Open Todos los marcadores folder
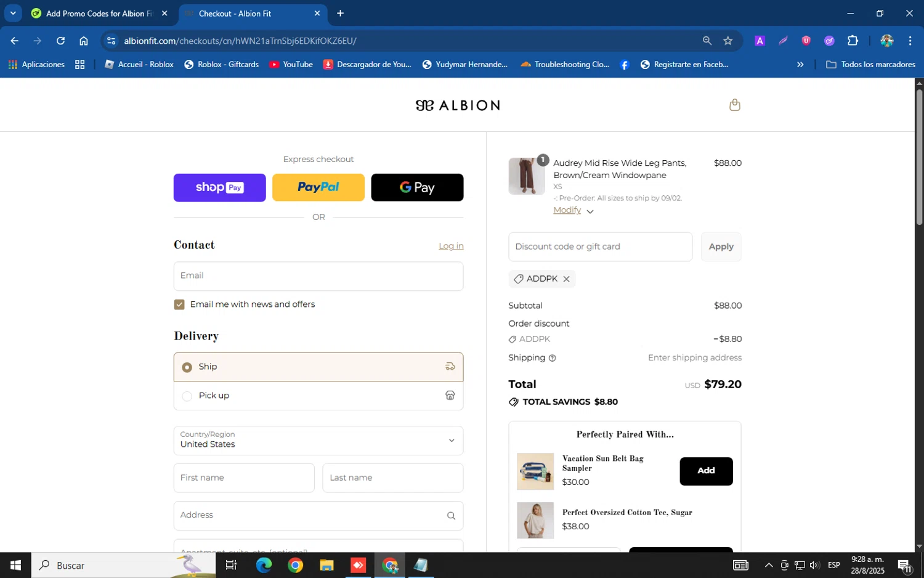Viewport: 924px width, 578px height. coord(870,65)
